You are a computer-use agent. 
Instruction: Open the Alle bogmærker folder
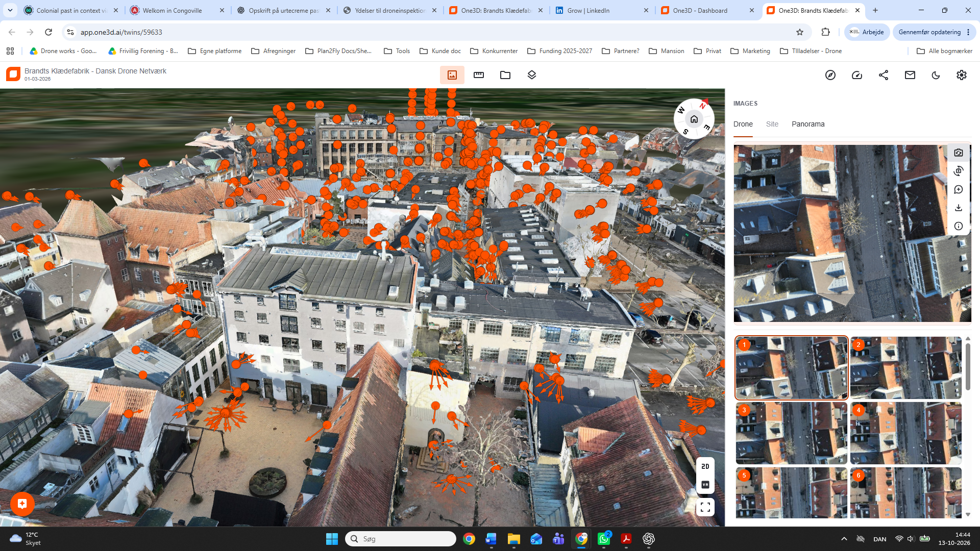[x=945, y=51]
